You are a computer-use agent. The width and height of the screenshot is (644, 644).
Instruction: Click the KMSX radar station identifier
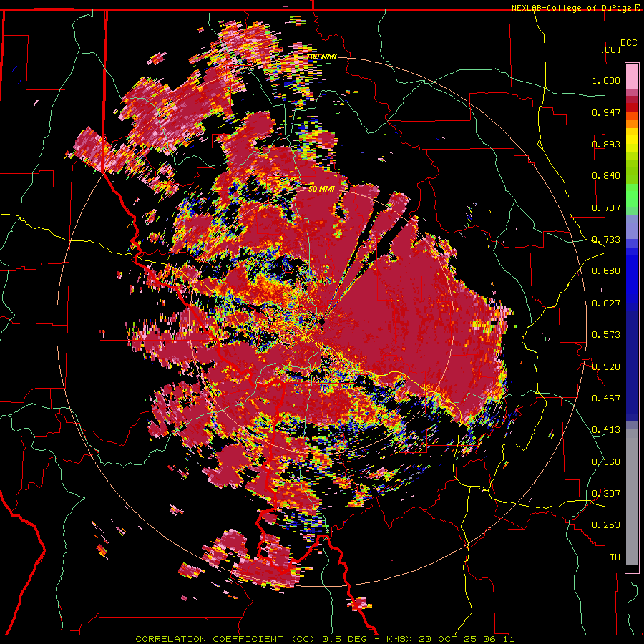click(x=401, y=639)
